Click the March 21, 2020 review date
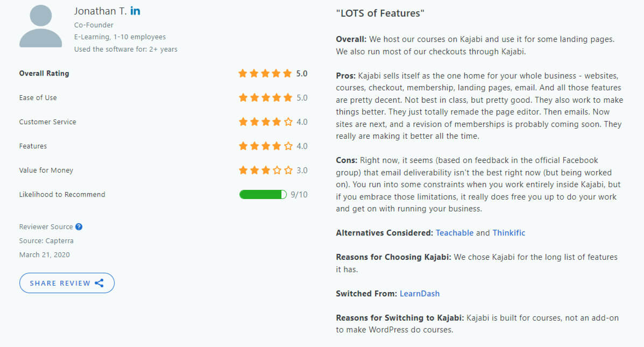644x347 pixels. 44,254
